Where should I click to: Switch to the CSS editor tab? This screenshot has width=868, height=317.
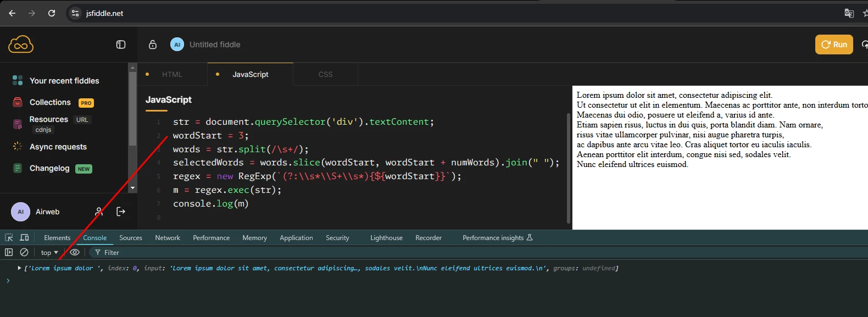[x=325, y=74]
